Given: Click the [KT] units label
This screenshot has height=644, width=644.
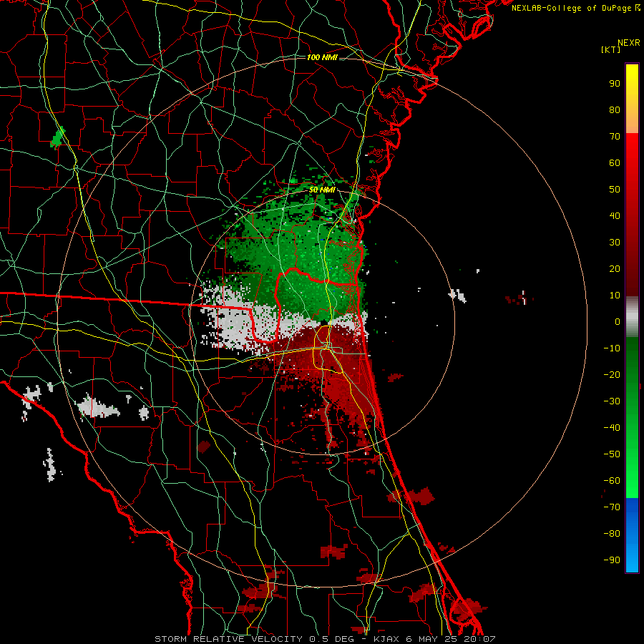Looking at the screenshot, I should tap(611, 49).
